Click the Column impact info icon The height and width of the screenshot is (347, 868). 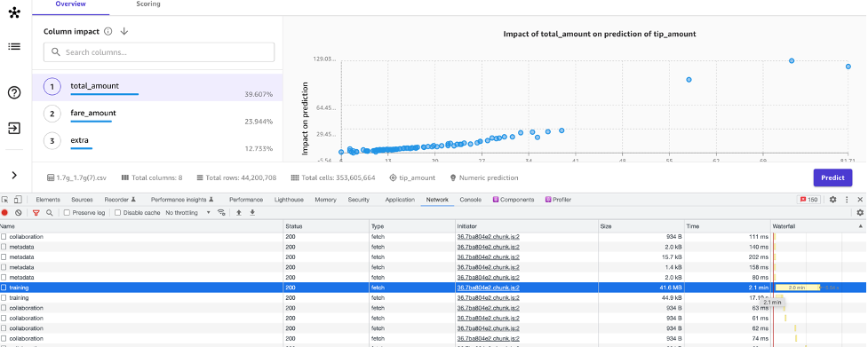[108, 31]
